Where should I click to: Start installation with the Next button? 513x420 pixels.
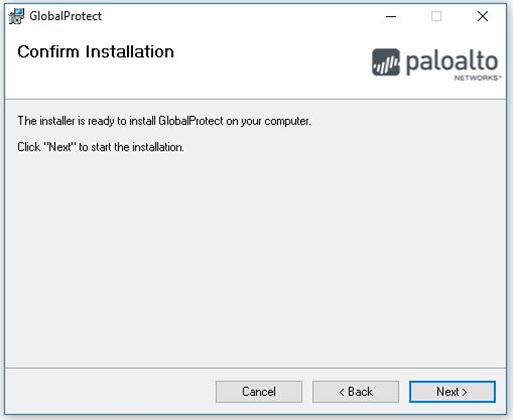452,392
